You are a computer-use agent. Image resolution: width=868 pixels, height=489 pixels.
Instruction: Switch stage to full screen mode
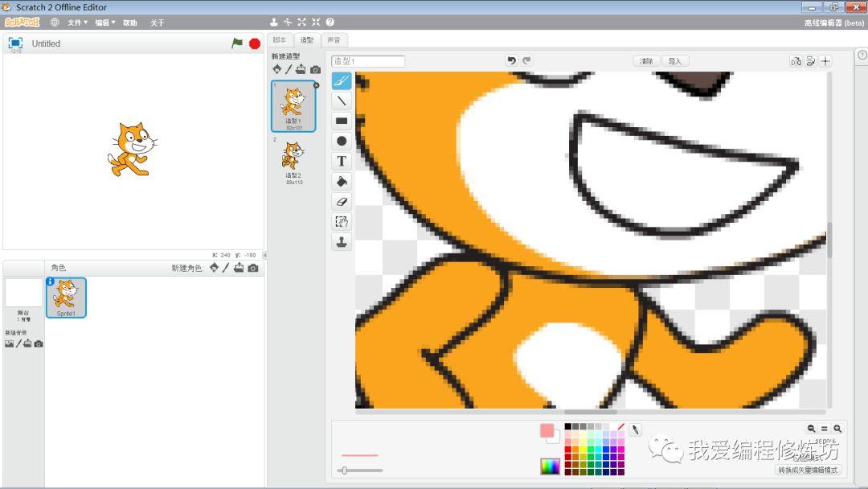(x=15, y=43)
